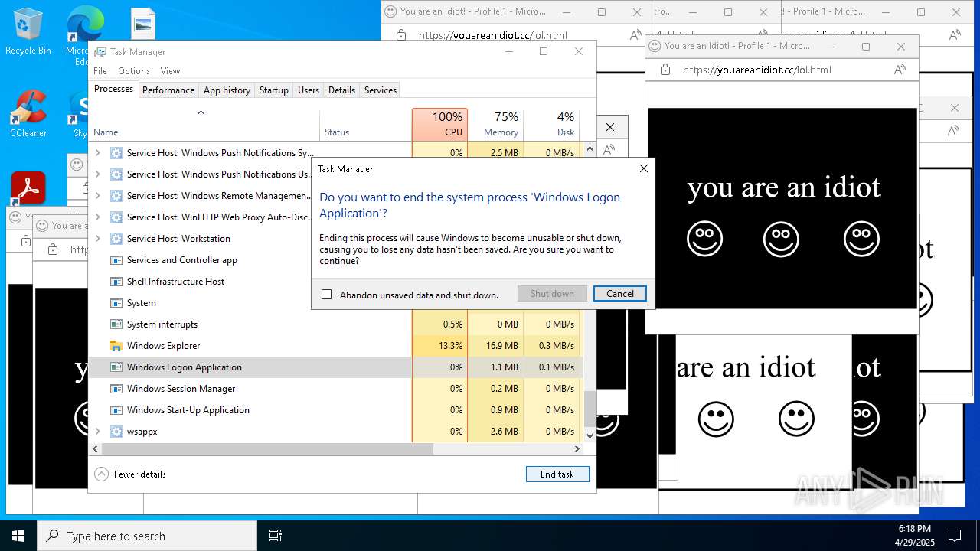The width and height of the screenshot is (980, 551).
Task: Click the Windows Start button
Action: pos(18,536)
